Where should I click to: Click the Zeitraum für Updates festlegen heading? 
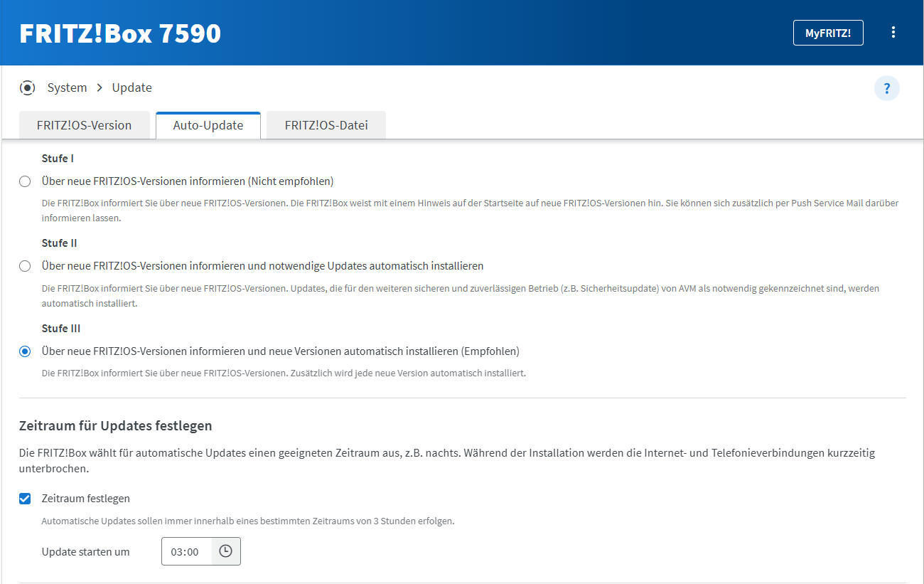[116, 426]
